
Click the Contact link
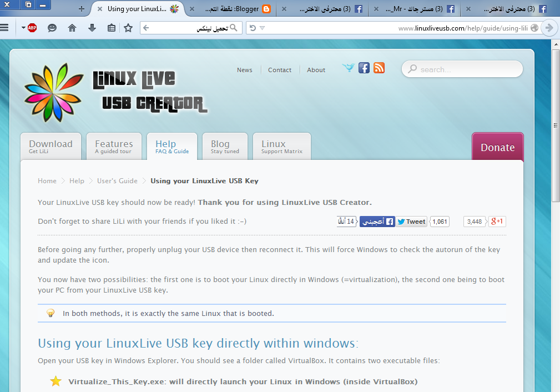point(280,70)
